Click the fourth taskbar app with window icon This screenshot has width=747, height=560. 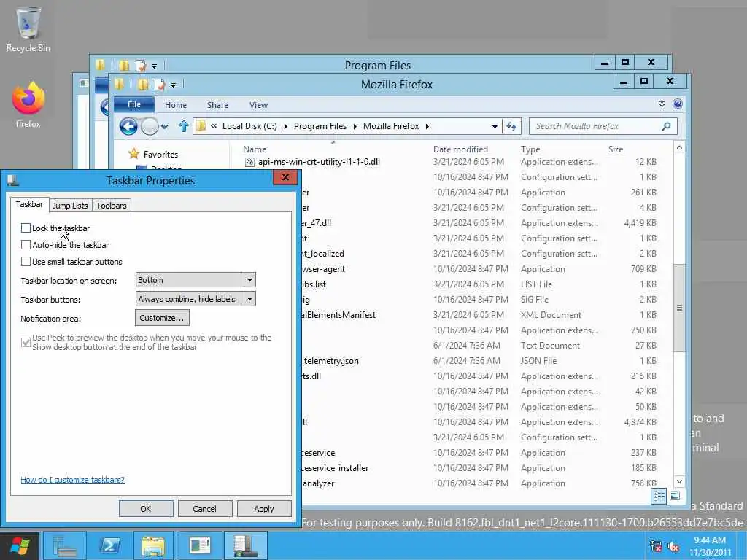199,545
